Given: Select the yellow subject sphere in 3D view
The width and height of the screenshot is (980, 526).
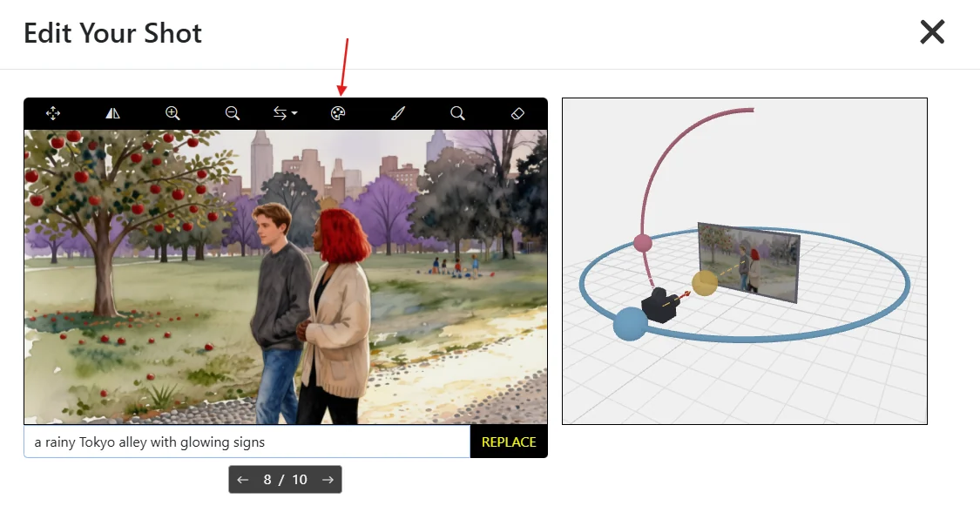Looking at the screenshot, I should tap(704, 283).
